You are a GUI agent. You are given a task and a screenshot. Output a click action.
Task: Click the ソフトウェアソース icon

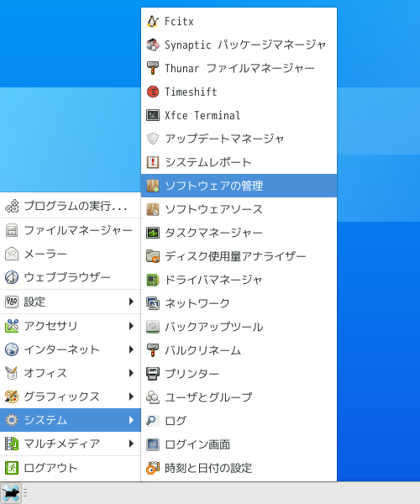click(153, 209)
